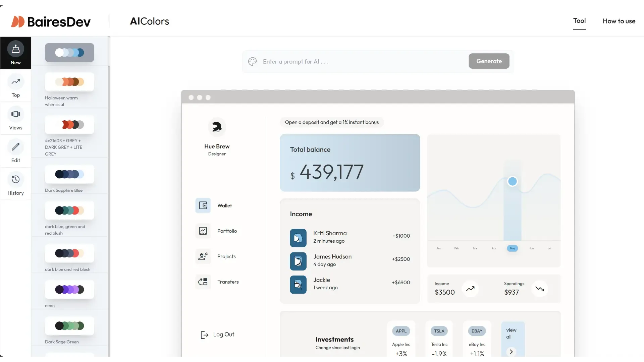Click James Hudson's avatar thumbnail
This screenshot has height=362, width=644.
[x=298, y=261]
